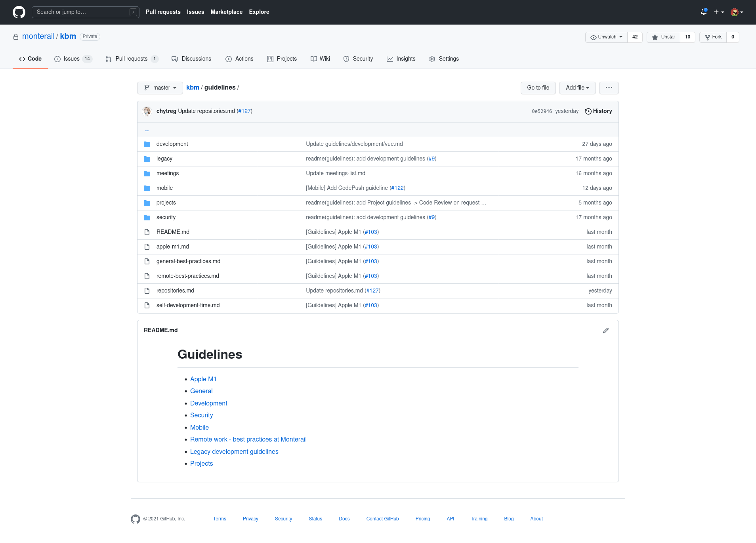756x543 pixels.
Task: Switch to the Code tab
Action: pyautogui.click(x=30, y=59)
